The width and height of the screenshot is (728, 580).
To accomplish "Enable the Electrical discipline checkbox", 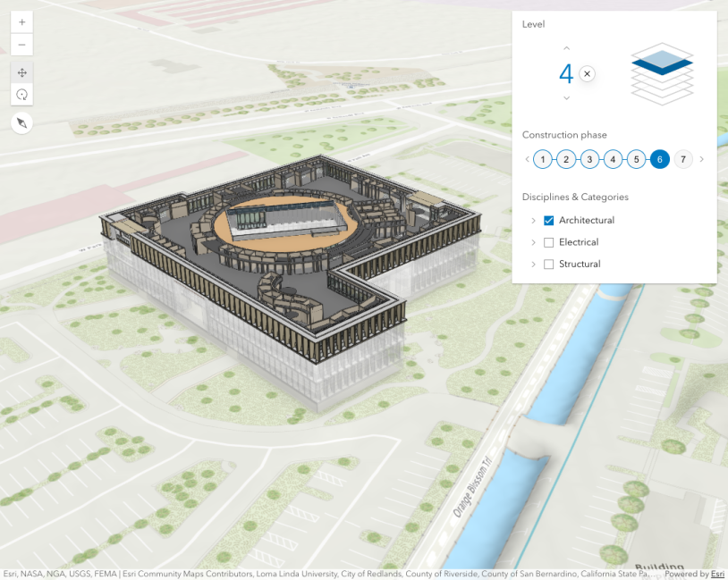I will tap(549, 242).
